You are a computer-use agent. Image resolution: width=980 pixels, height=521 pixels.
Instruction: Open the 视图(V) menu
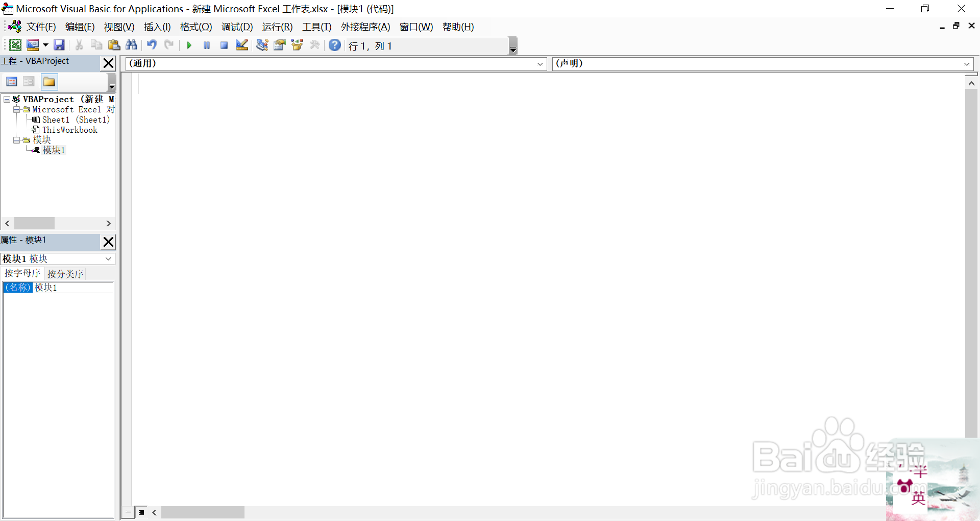click(119, 27)
